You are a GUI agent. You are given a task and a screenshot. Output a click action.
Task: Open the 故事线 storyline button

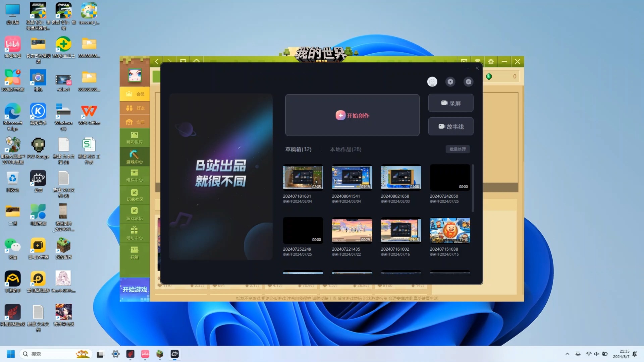tap(450, 126)
